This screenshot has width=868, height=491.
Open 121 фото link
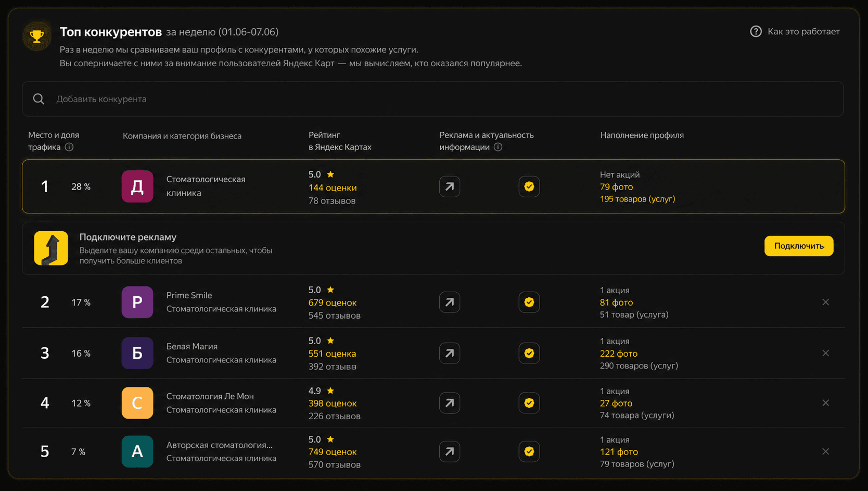[x=619, y=452]
